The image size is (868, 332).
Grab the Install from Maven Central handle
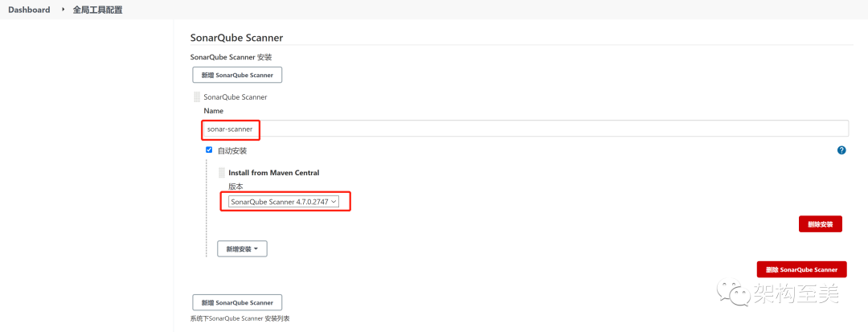point(222,173)
